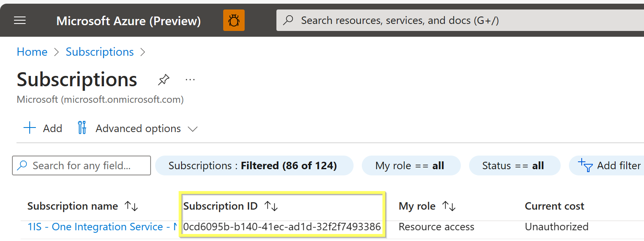Pin the Subscriptions page
Image resolution: width=644 pixels, height=241 pixels.
pyautogui.click(x=164, y=79)
